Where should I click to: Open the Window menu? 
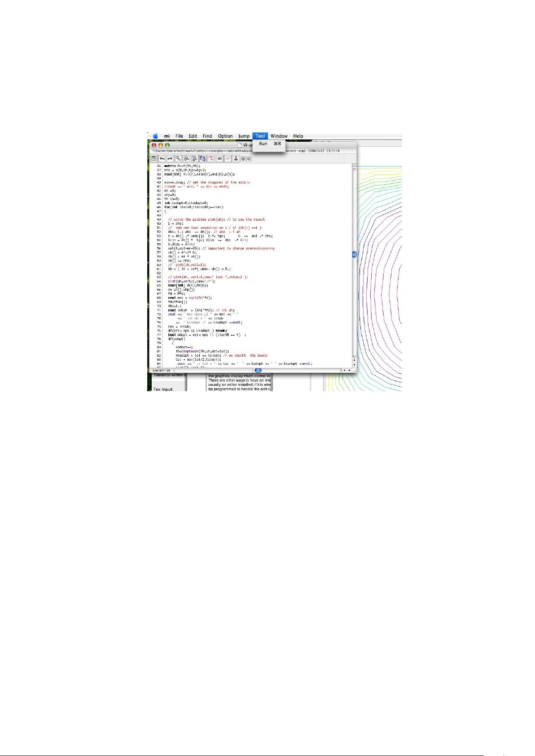279,136
